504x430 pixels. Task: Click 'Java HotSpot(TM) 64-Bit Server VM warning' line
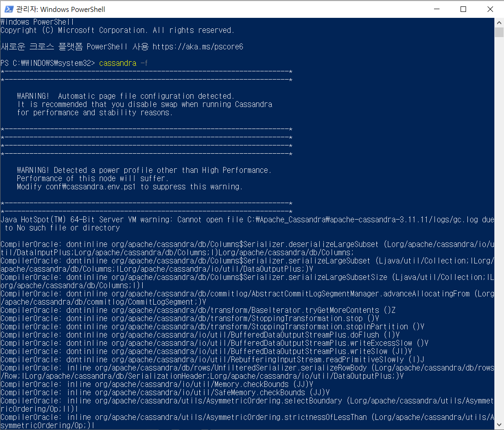tap(247, 220)
